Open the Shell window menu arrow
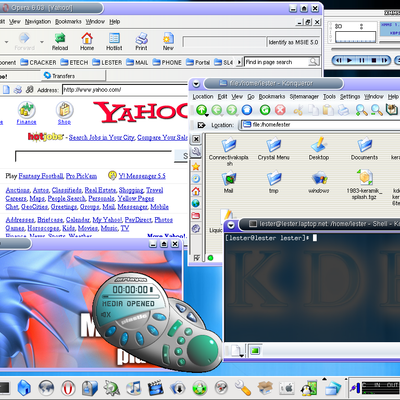 [x=231, y=225]
